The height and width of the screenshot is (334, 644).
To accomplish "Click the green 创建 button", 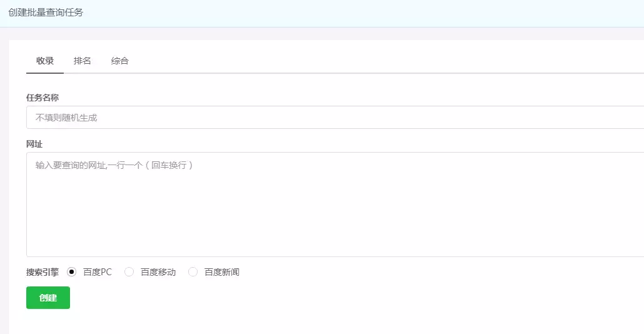I will click(48, 298).
